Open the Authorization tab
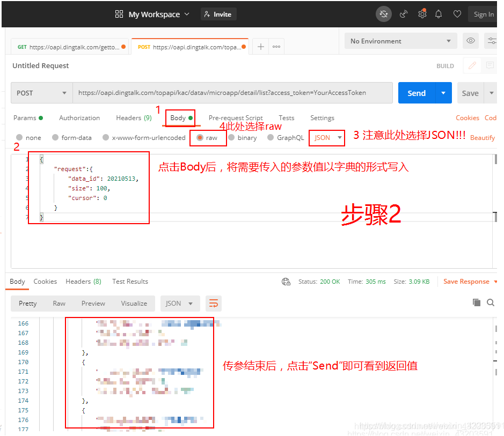 tap(79, 118)
